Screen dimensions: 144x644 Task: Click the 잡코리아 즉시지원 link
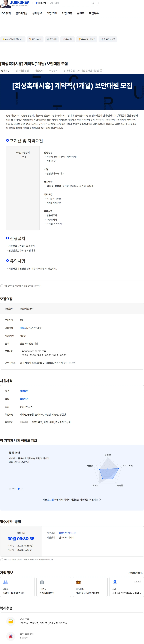(x=68, y=533)
